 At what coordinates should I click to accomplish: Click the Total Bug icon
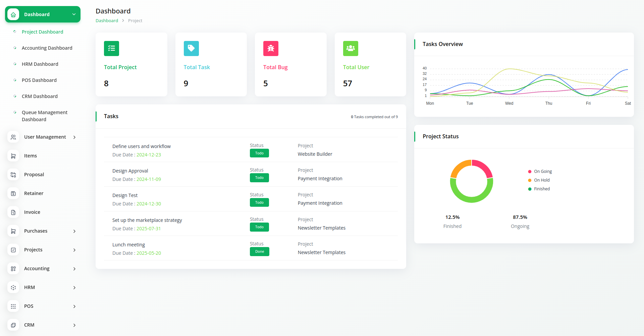coord(271,49)
